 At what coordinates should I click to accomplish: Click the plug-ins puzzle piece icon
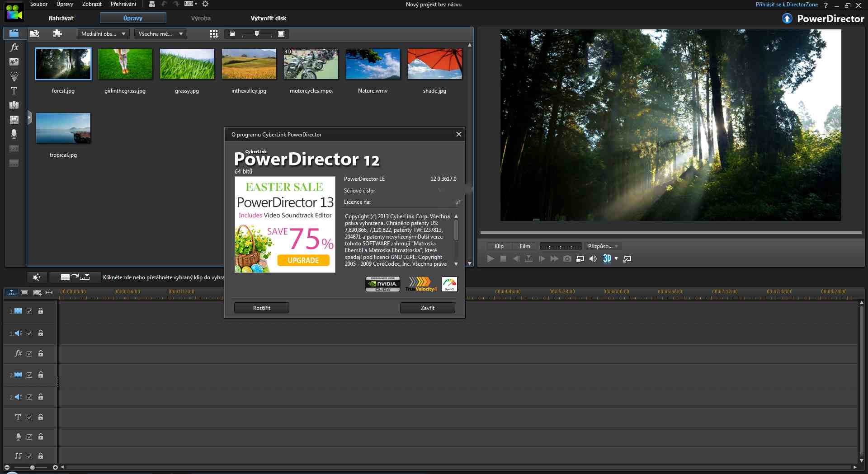57,33
